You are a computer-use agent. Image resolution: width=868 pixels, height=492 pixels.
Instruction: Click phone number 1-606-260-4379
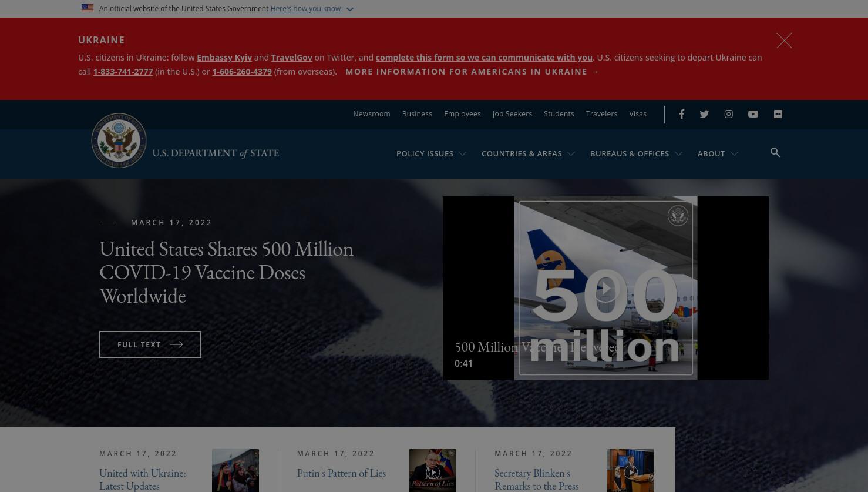pyautogui.click(x=242, y=72)
